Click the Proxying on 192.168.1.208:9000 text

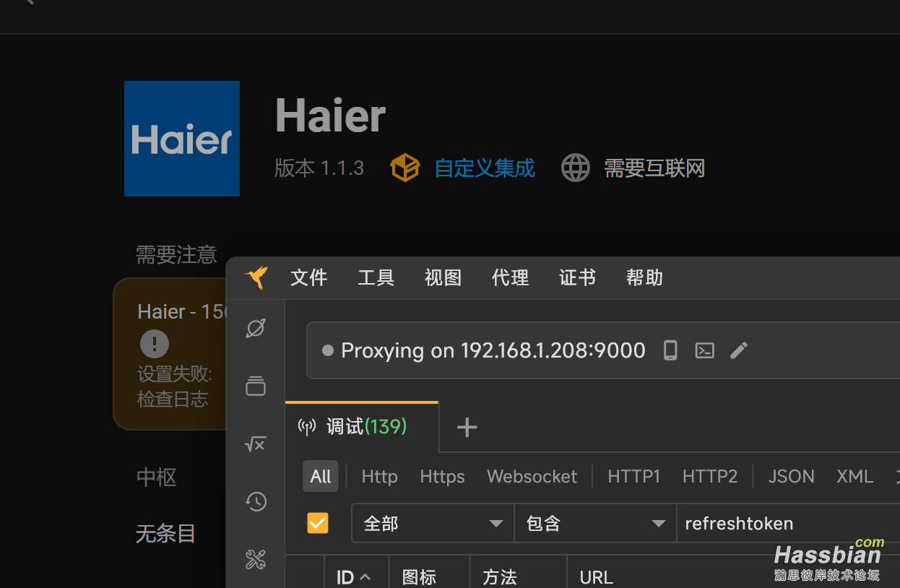[x=493, y=350]
